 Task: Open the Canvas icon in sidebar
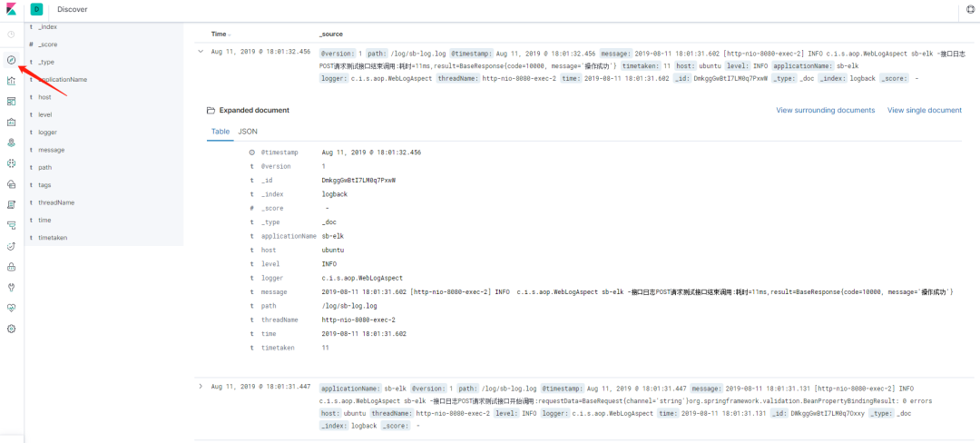click(x=11, y=123)
